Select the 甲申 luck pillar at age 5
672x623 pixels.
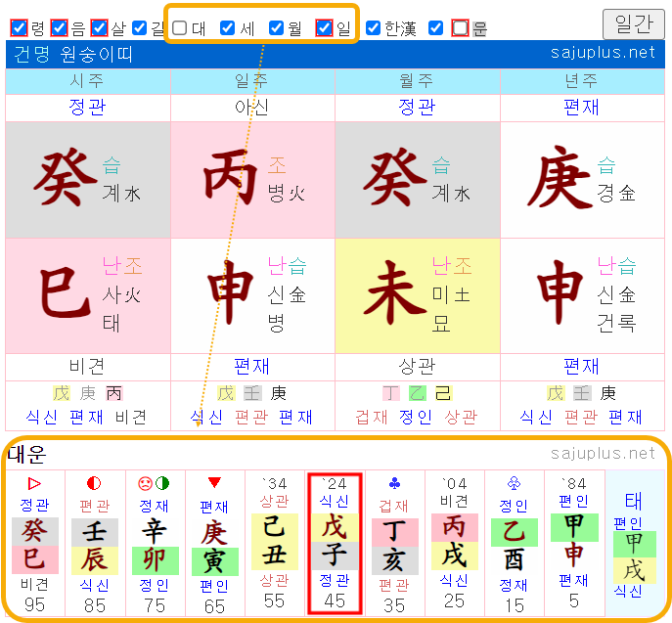[x=574, y=543]
